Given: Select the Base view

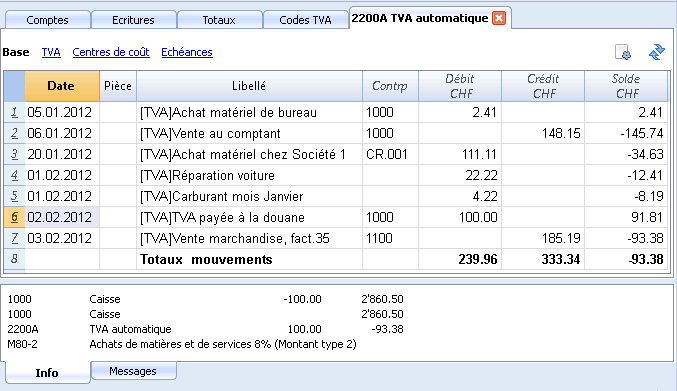Looking at the screenshot, I should coord(16,52).
